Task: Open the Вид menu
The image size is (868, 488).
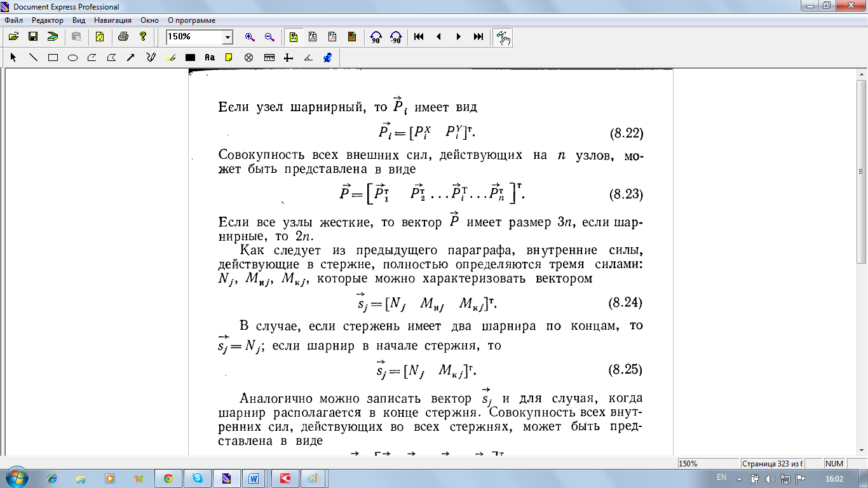Action: click(79, 20)
